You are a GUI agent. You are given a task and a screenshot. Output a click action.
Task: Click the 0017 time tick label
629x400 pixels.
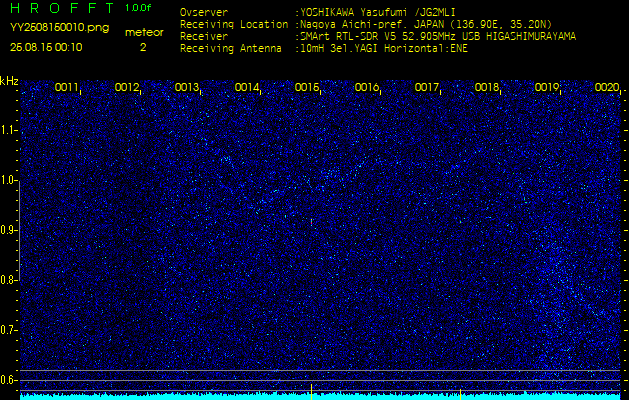426,87
